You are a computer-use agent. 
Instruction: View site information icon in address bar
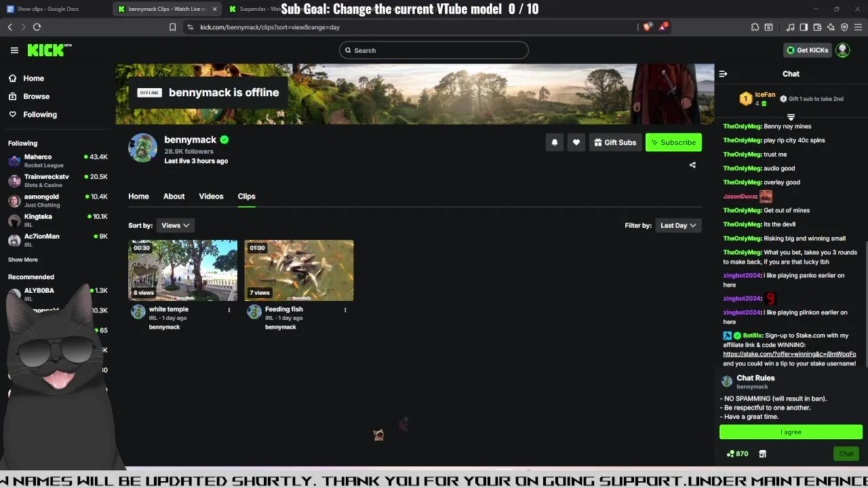190,27
